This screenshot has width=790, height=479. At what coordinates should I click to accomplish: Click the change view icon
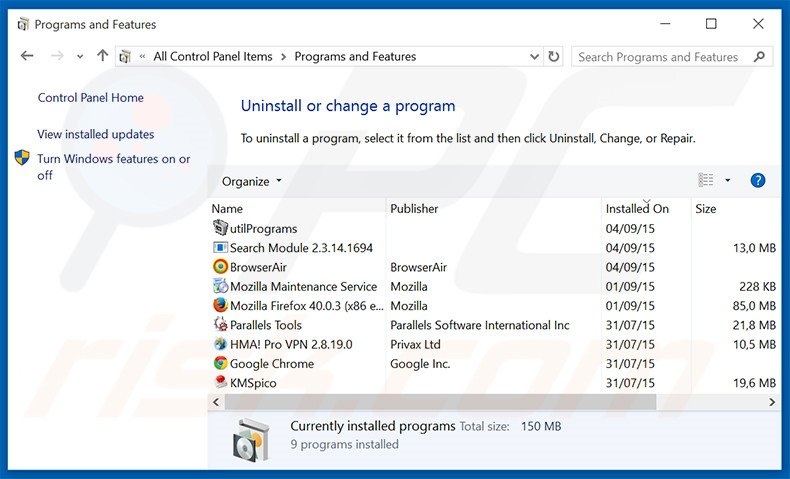(705, 180)
